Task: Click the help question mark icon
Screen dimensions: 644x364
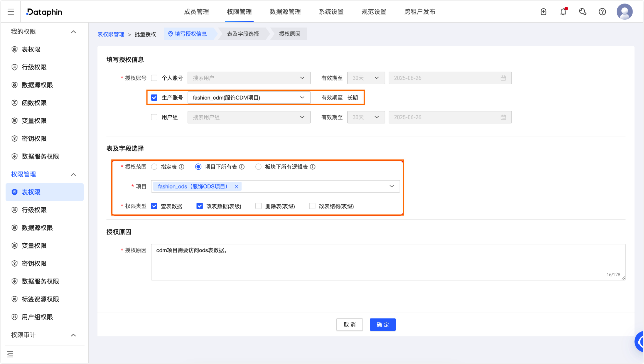Action: click(x=602, y=12)
